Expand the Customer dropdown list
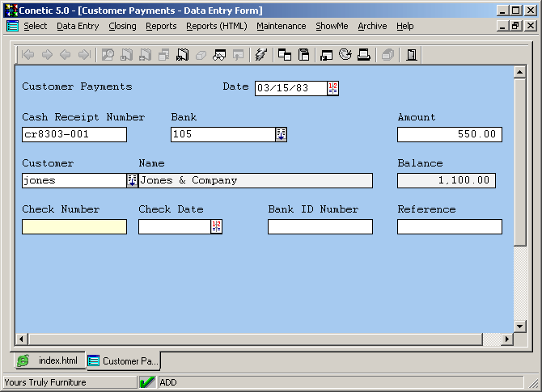 click(x=132, y=180)
